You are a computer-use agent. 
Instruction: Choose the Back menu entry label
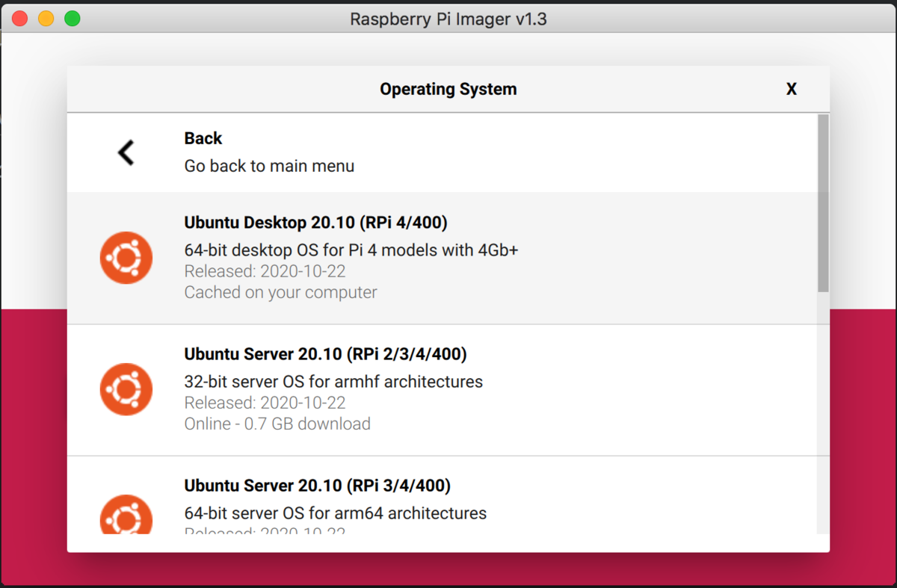point(203,138)
